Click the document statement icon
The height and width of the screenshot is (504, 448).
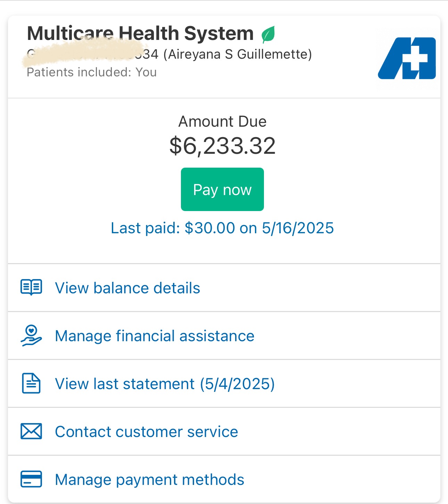pyautogui.click(x=31, y=384)
